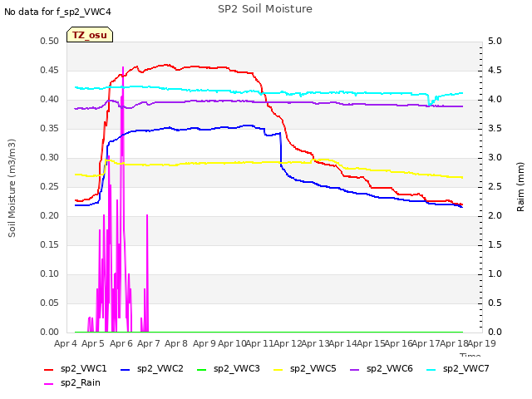The height and width of the screenshot is (399, 532).
Task: Click the 1.5 right axis value
Action: pos(495,245)
